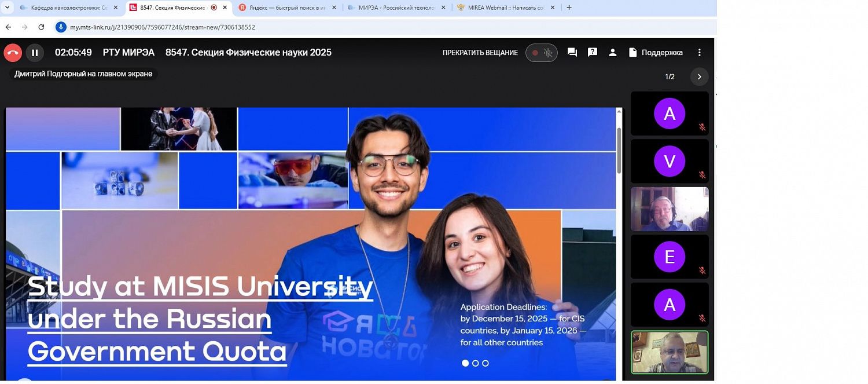Toggle the recording indicator switch

click(541, 53)
